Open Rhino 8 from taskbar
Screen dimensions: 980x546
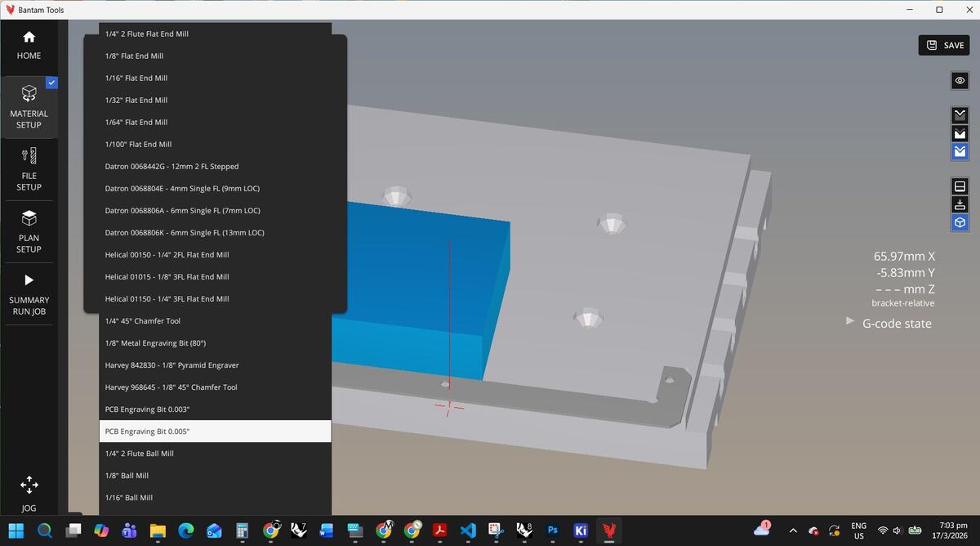coord(524,530)
